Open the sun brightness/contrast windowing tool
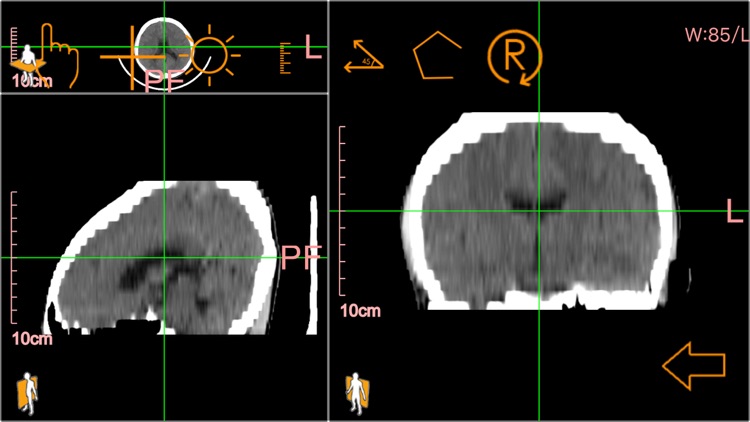This screenshot has height=422, width=750. pos(210,56)
